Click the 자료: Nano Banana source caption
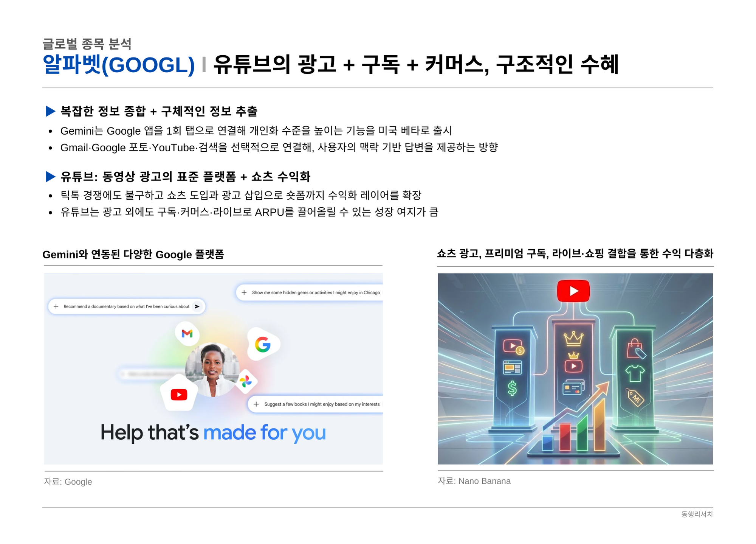Image resolution: width=756 pixels, height=544 pixels. [474, 481]
